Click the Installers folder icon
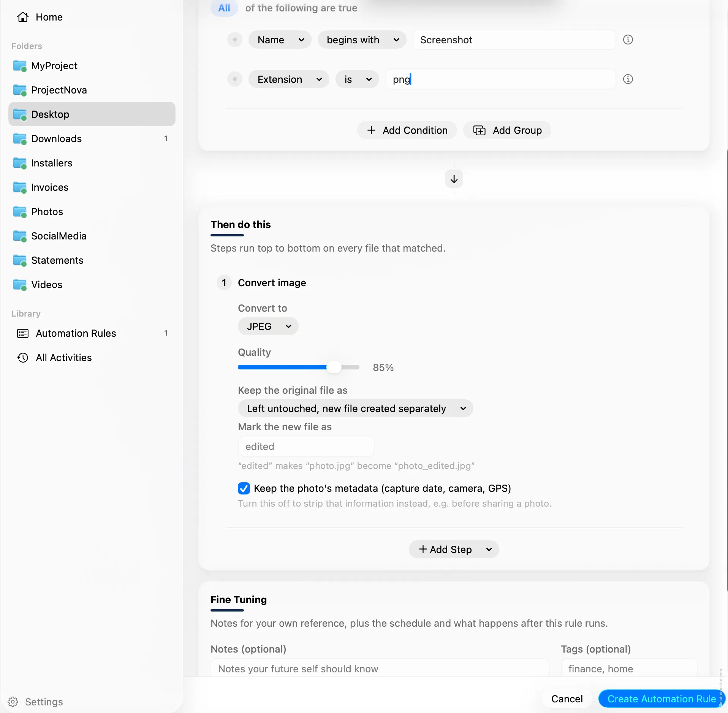 (x=20, y=163)
